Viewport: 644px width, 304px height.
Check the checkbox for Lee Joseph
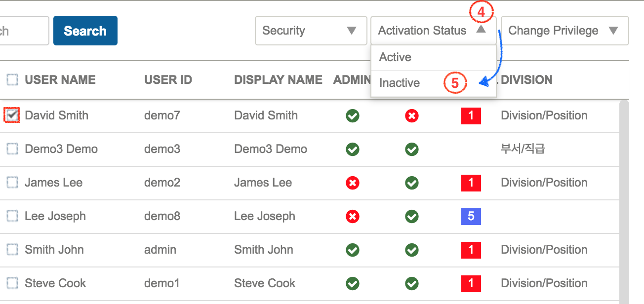coord(12,216)
